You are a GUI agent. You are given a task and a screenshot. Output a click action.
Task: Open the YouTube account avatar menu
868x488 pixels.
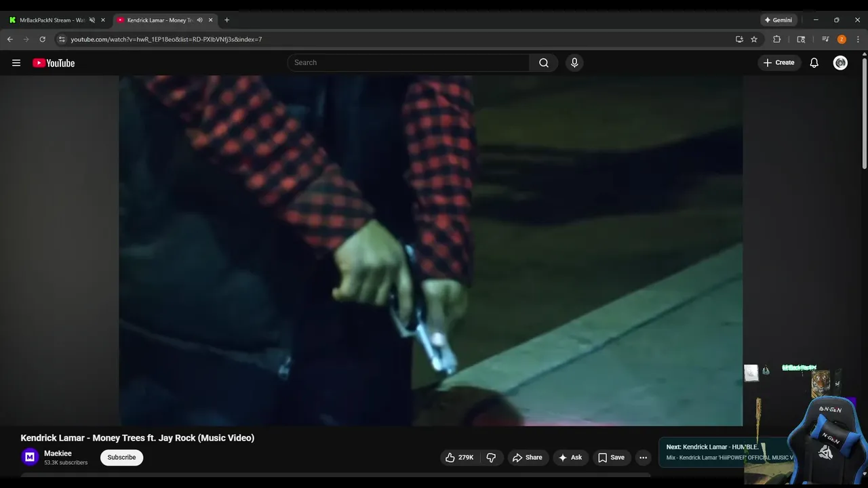840,62
